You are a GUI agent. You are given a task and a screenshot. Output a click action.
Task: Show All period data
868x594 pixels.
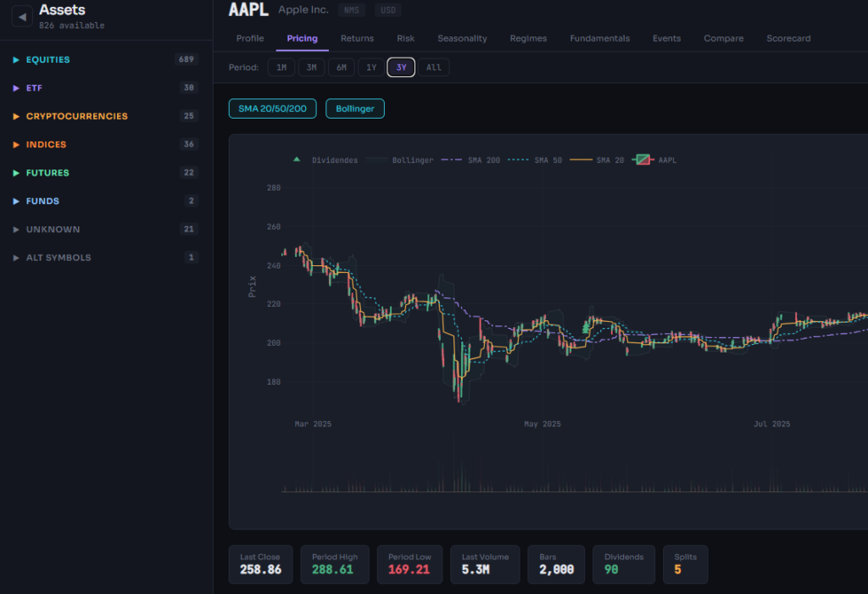[x=433, y=68]
